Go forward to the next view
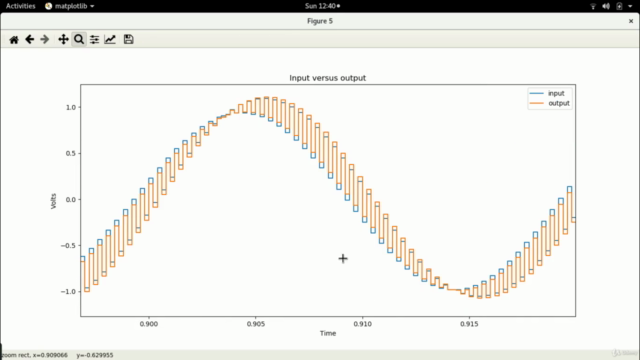640x360 pixels. coord(45,40)
